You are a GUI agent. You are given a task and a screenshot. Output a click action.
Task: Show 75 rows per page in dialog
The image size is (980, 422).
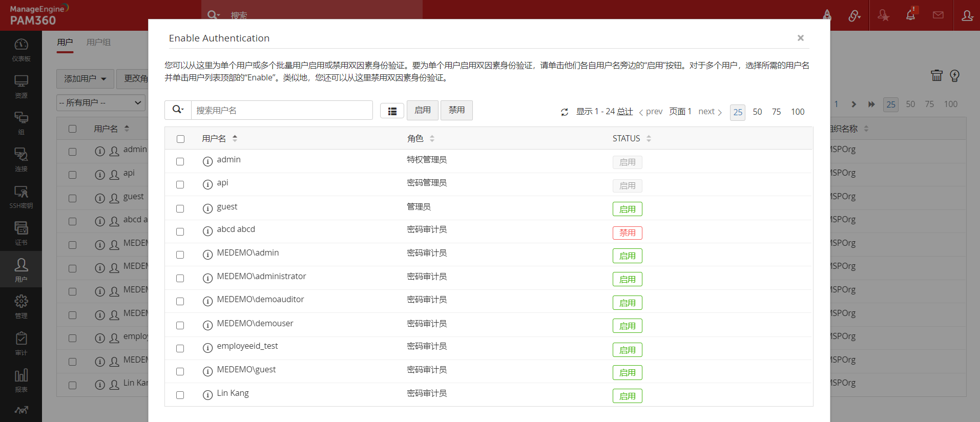[x=777, y=112]
